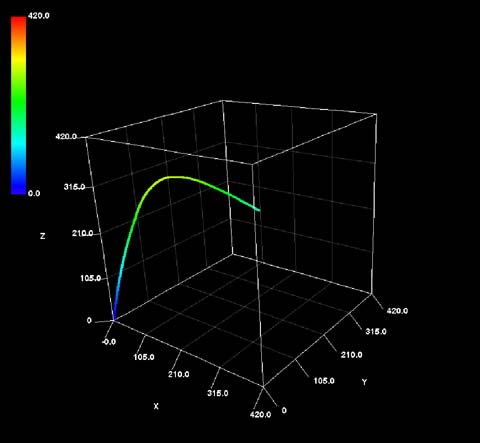The height and width of the screenshot is (443, 480).
Task: Click the red top of the color legend
Action: [x=18, y=23]
